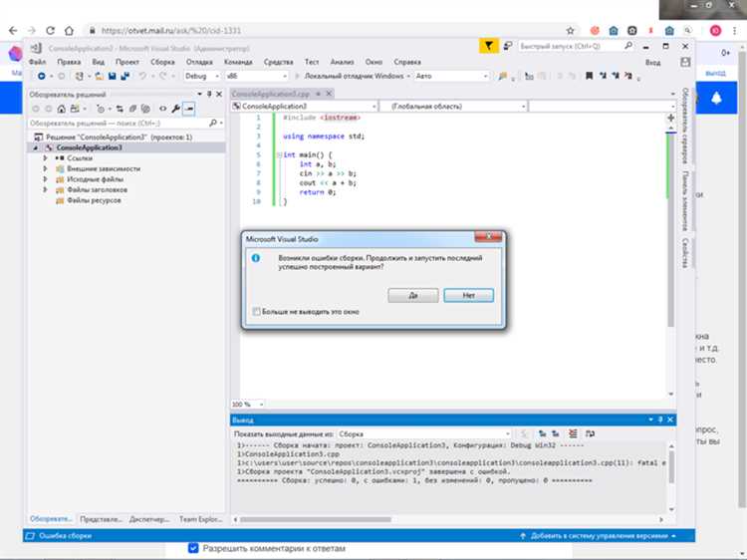747x560 pixels.
Task: Click the Home icon in Solution Explorer
Action: point(62,109)
